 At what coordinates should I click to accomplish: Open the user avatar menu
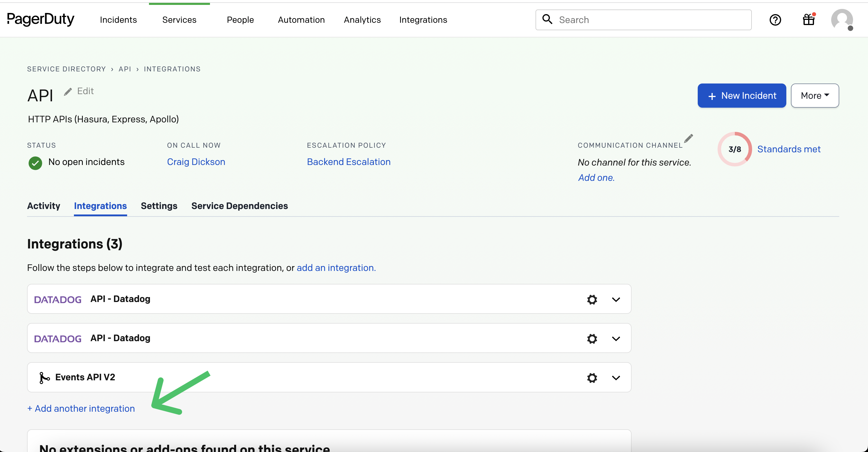[842, 20]
